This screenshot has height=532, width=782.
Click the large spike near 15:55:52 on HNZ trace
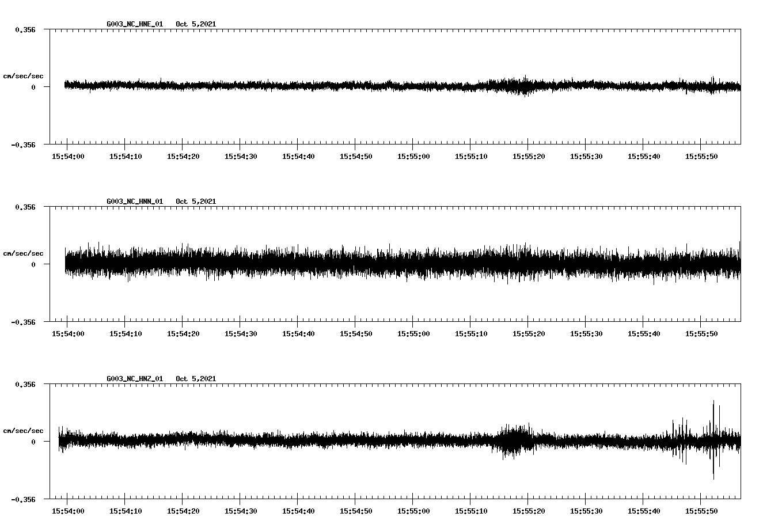713,440
